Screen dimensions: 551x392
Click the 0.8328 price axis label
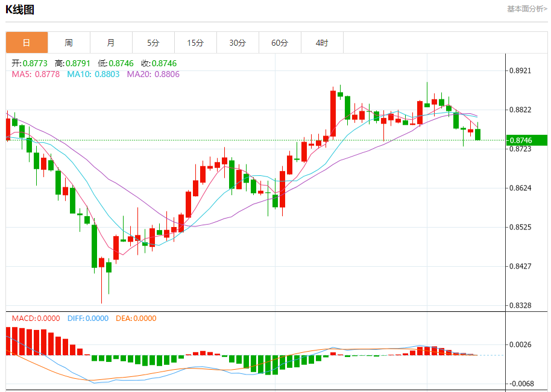[520, 306]
